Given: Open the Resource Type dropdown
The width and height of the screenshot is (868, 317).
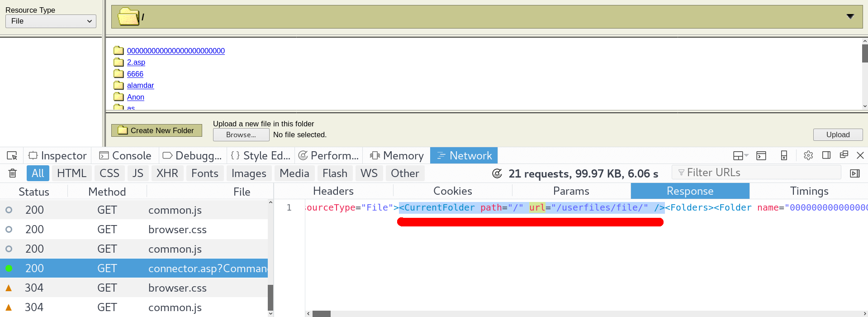Looking at the screenshot, I should [51, 21].
